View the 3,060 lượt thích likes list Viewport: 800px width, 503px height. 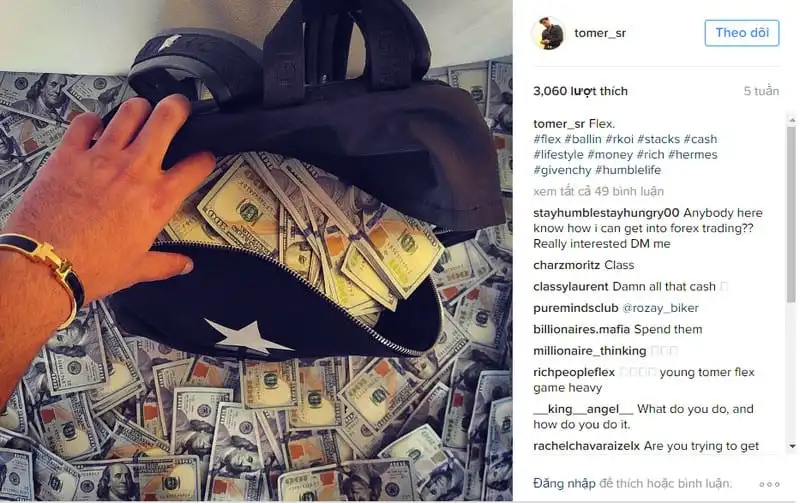[581, 91]
